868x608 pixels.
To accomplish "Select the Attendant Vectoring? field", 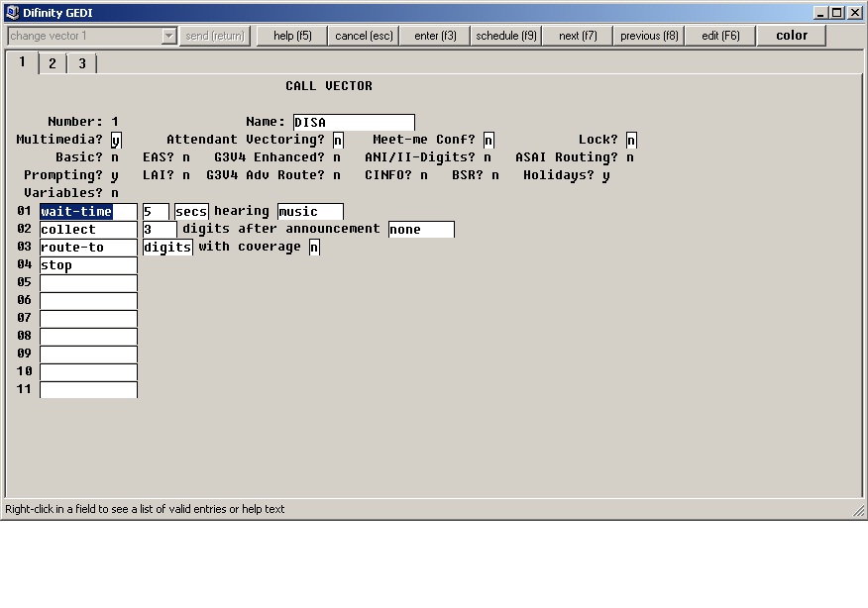I will click(x=338, y=140).
